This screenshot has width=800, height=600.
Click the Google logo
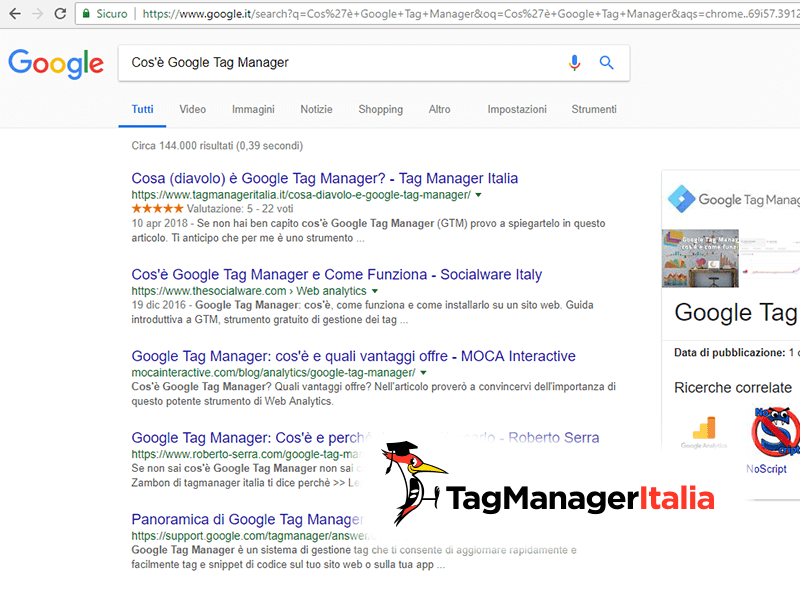[56, 64]
